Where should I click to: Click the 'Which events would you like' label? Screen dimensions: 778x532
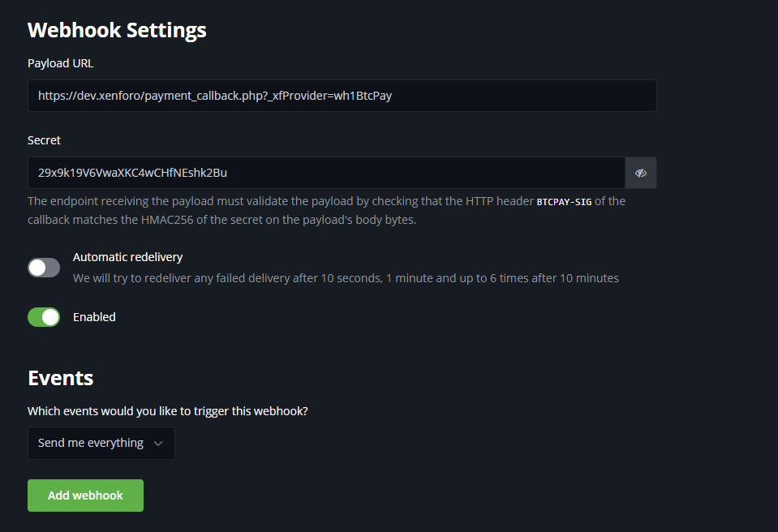[167, 411]
